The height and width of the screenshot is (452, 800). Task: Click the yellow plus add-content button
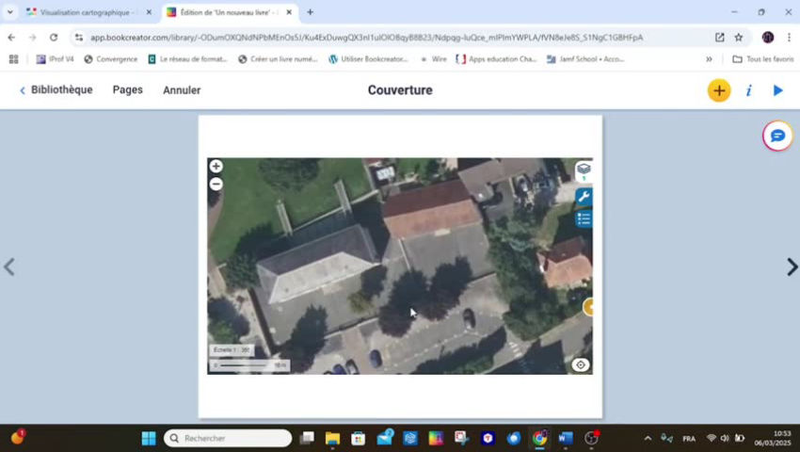718,90
